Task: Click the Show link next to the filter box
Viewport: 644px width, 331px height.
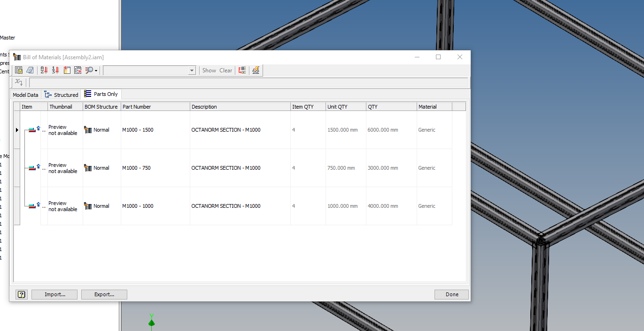Action: click(x=209, y=70)
